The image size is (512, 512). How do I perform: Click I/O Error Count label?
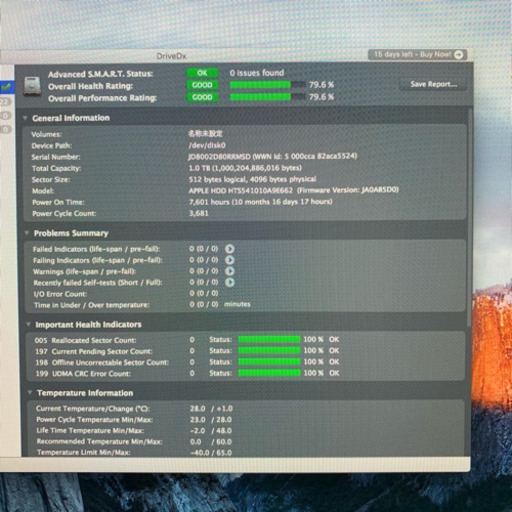pyautogui.click(x=60, y=294)
